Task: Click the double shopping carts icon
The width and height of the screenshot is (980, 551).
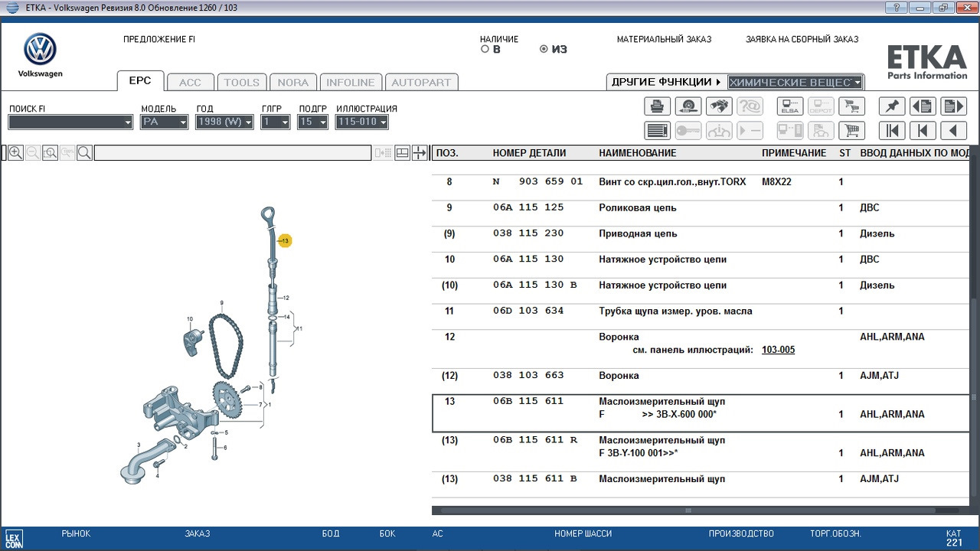Action: 851,106
